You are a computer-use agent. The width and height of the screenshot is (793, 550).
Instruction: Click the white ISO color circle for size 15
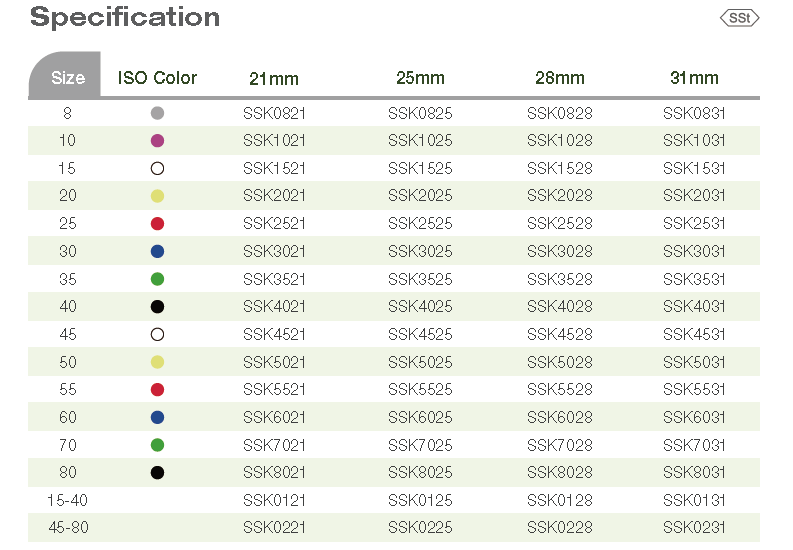[157, 168]
